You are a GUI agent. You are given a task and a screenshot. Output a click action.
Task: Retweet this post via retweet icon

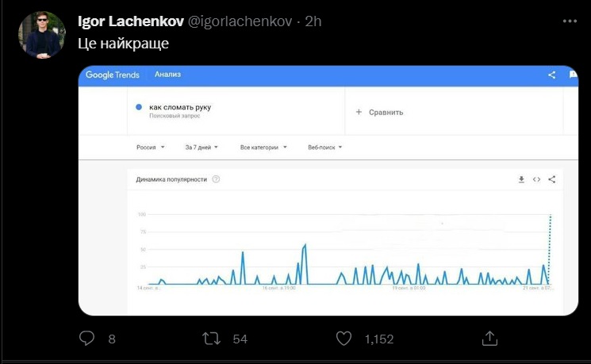tap(212, 339)
